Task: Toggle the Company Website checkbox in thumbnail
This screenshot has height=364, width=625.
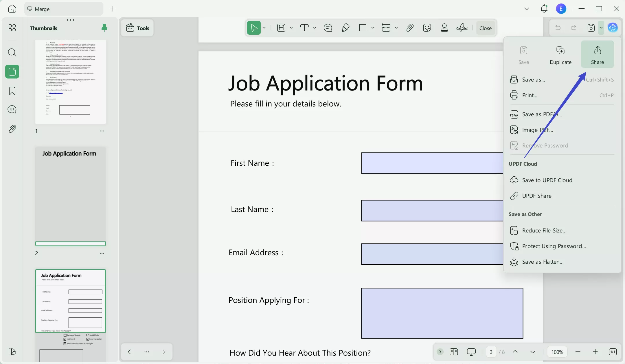Action: pos(65,335)
